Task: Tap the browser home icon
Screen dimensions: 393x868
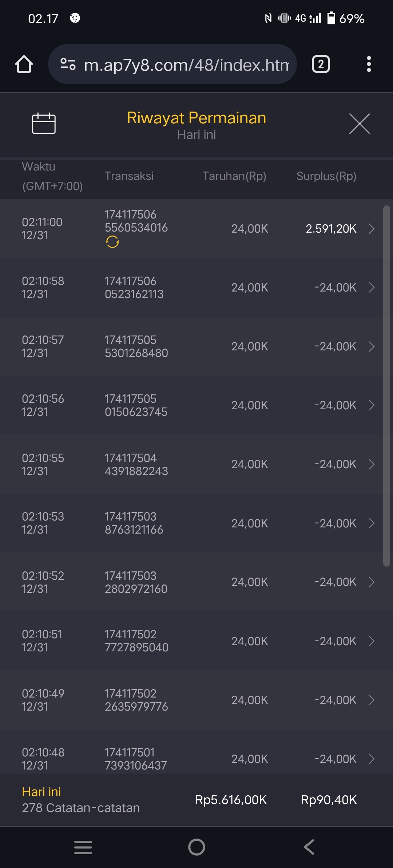Action: coord(24,64)
